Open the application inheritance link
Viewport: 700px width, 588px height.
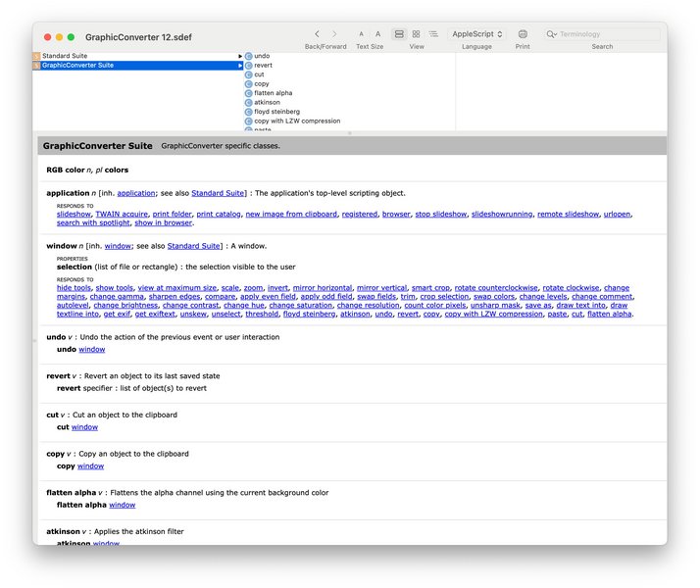(136, 193)
